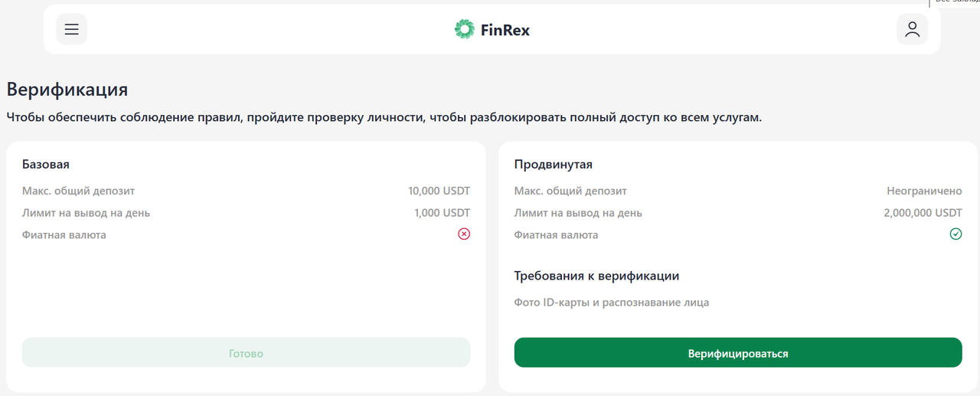Click the 2,000,000 USDT withdrawal limit
The width and height of the screenshot is (980, 396).
pos(923,213)
